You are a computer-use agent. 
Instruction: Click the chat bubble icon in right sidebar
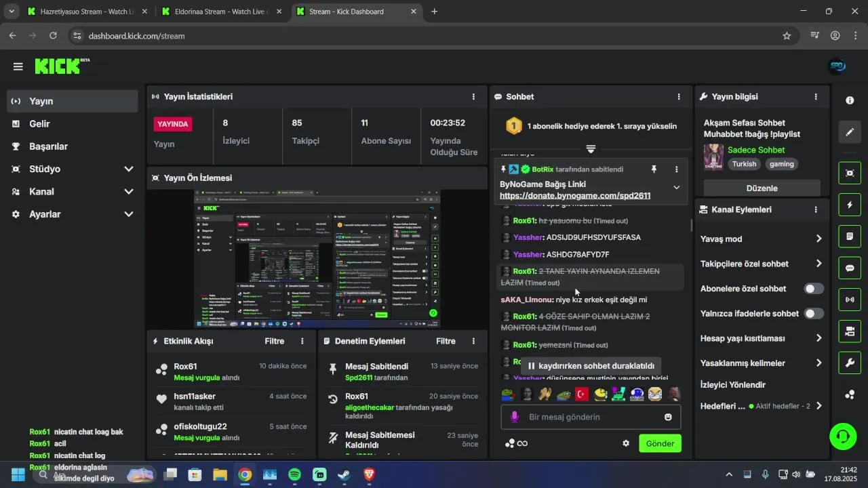point(850,268)
